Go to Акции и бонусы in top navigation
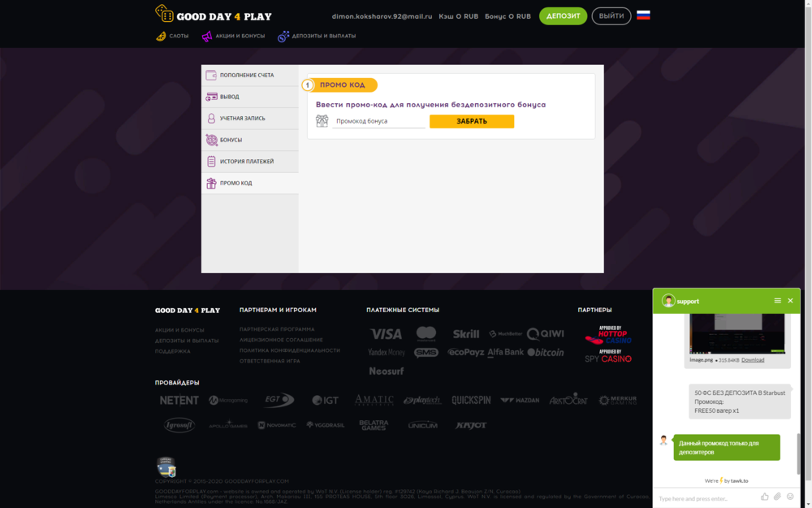 click(x=240, y=37)
